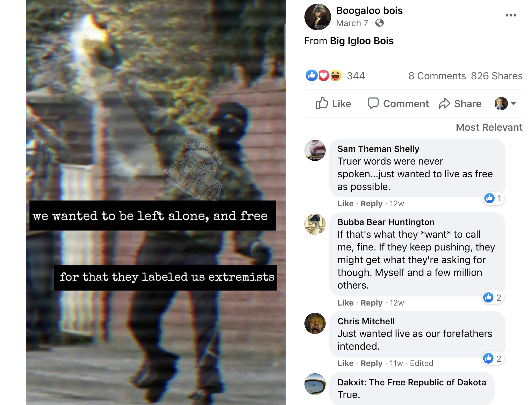The height and width of the screenshot is (405, 532).
Task: Click the Comment speech bubble icon
Action: click(x=373, y=103)
